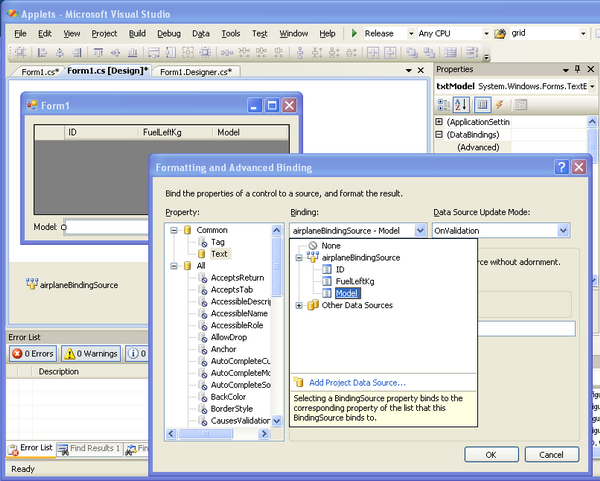Click the green Start Debugging arrow

(354, 33)
